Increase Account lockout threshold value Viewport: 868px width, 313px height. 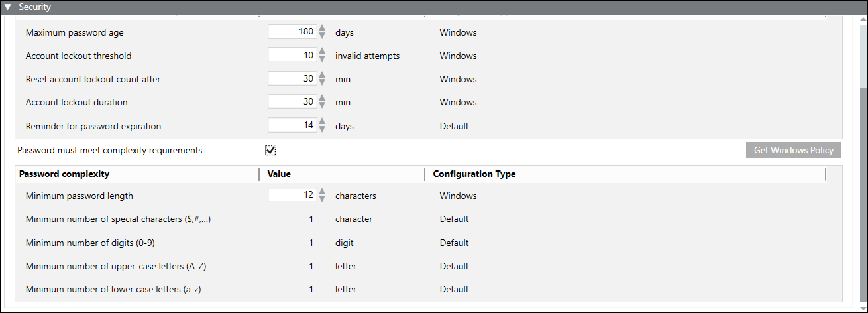coord(323,51)
